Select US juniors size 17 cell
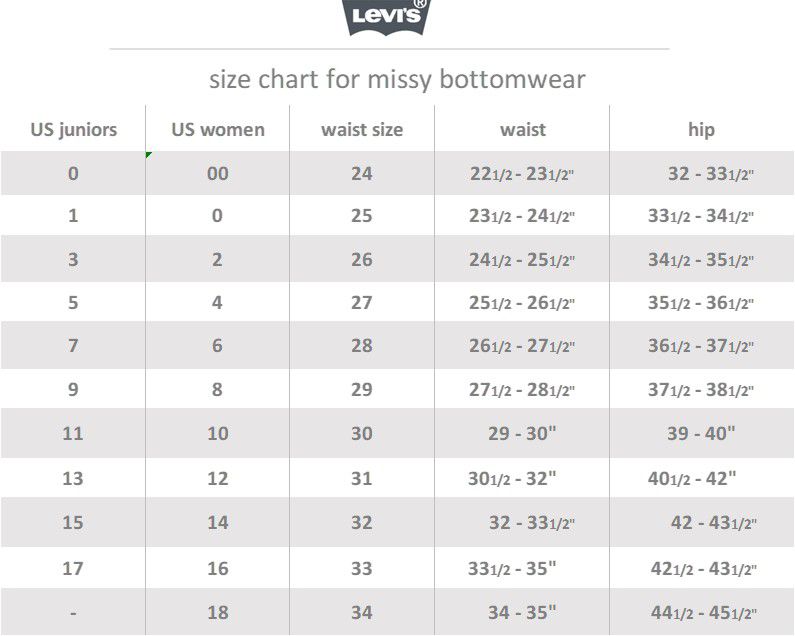This screenshot has width=795, height=636. coord(73,568)
